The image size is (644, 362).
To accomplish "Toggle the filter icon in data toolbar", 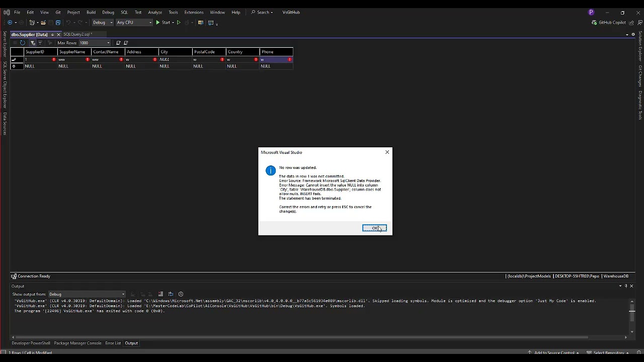I will [33, 43].
